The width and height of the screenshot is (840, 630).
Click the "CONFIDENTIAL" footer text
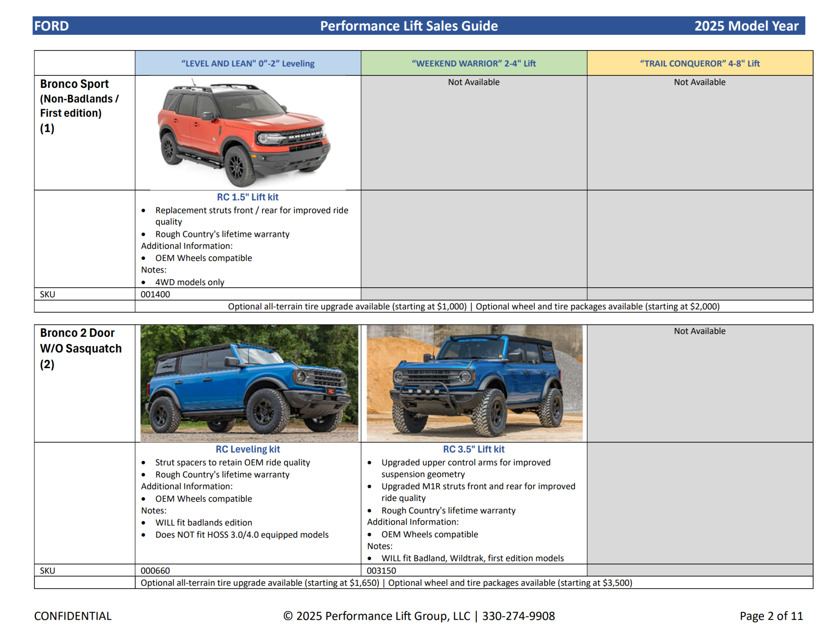(73, 616)
